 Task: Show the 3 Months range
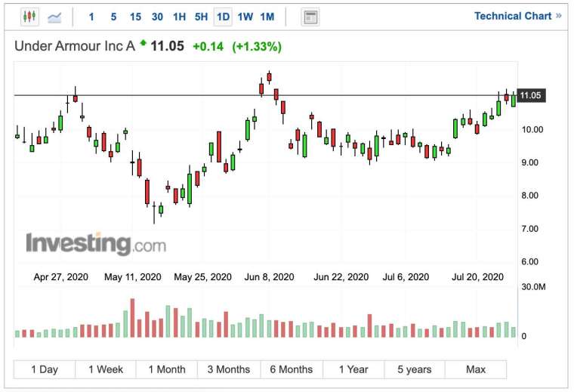pos(229,369)
